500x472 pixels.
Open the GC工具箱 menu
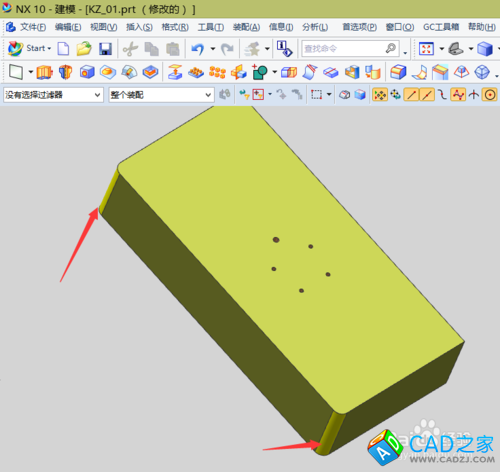click(x=441, y=27)
